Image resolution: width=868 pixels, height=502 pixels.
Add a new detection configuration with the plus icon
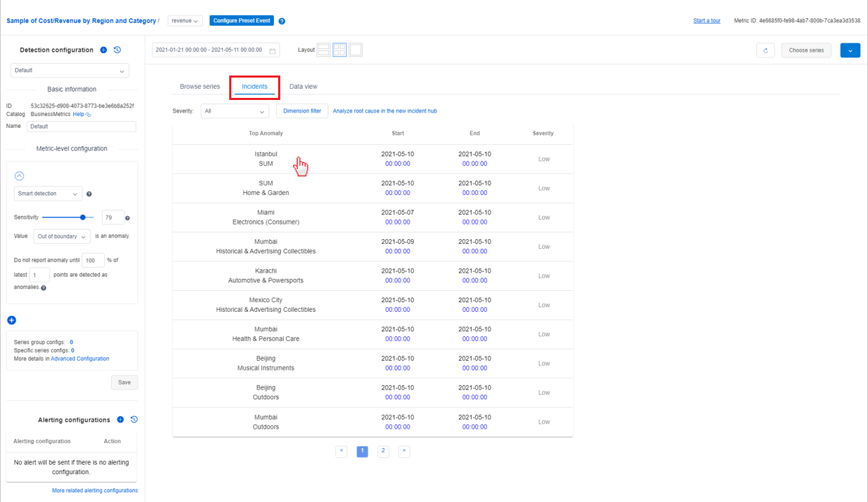[103, 50]
